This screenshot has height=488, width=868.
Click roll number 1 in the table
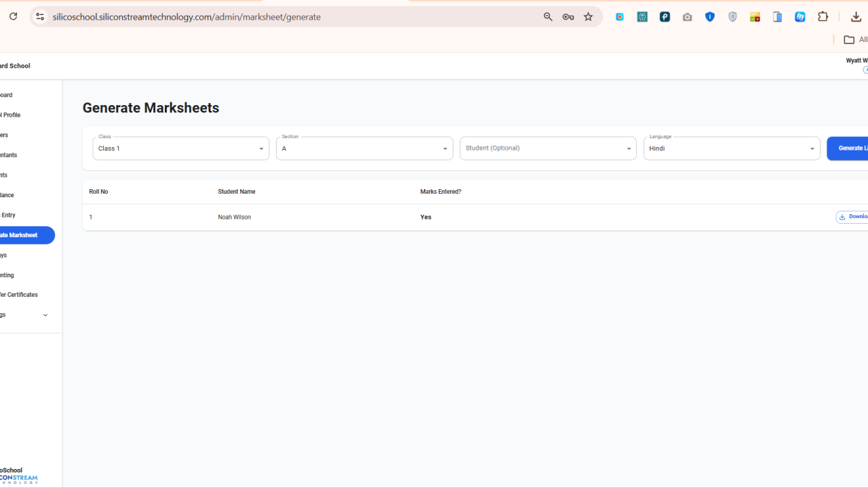91,218
